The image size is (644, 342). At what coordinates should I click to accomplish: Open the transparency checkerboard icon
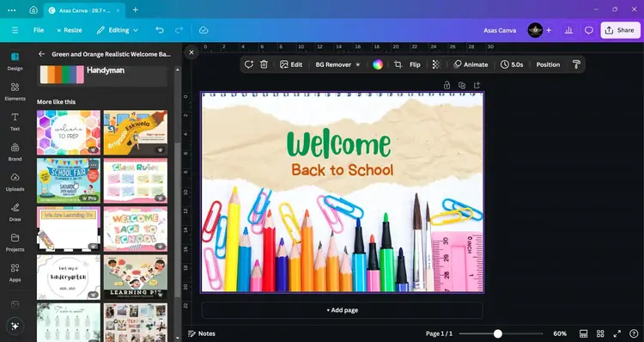[x=436, y=64]
